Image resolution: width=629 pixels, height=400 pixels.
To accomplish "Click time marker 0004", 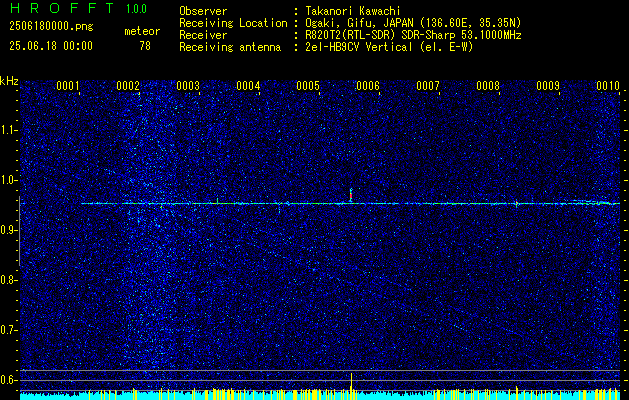I will coord(248,86).
